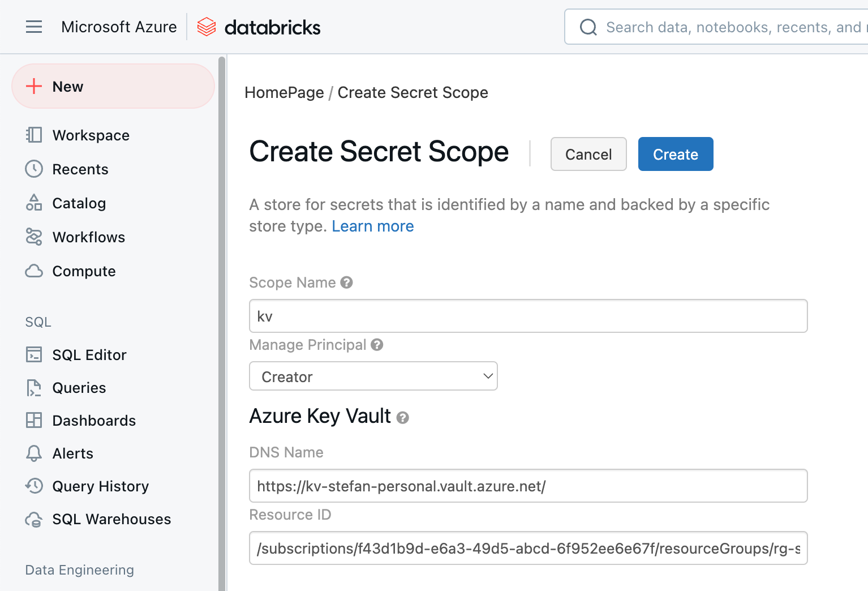Click the Azure Key Vault help icon
This screenshot has height=591, width=868.
click(402, 418)
